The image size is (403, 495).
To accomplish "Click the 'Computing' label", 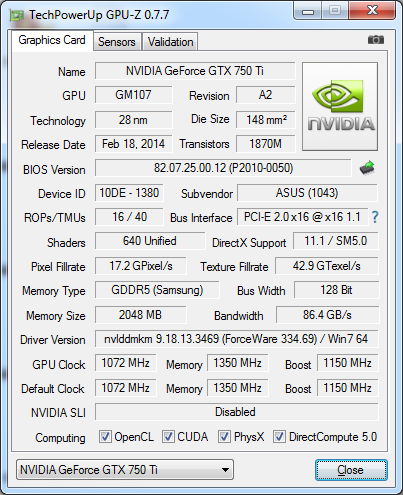I will tap(60, 438).
